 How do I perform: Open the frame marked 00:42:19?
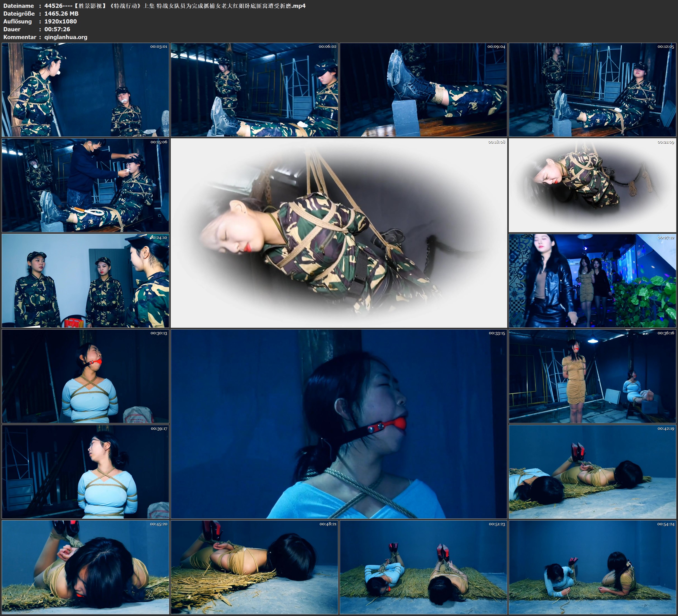coord(592,472)
